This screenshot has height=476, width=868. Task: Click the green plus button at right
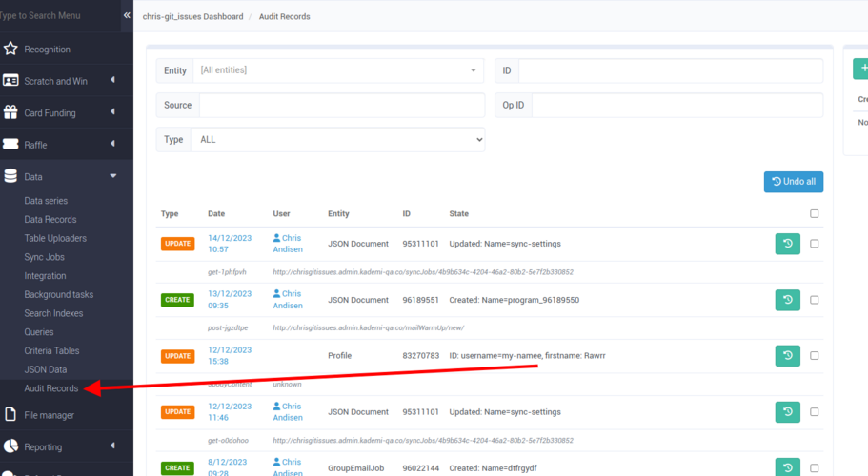point(860,69)
